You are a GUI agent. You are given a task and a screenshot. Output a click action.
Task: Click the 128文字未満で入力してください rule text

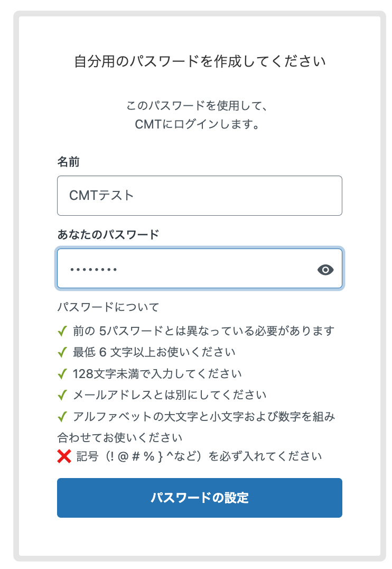pos(157,374)
